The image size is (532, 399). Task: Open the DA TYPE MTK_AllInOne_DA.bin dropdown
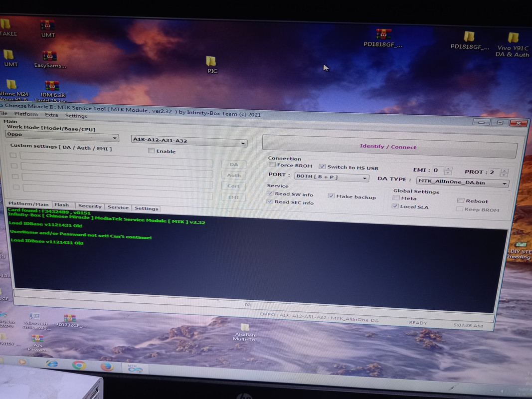(463, 182)
